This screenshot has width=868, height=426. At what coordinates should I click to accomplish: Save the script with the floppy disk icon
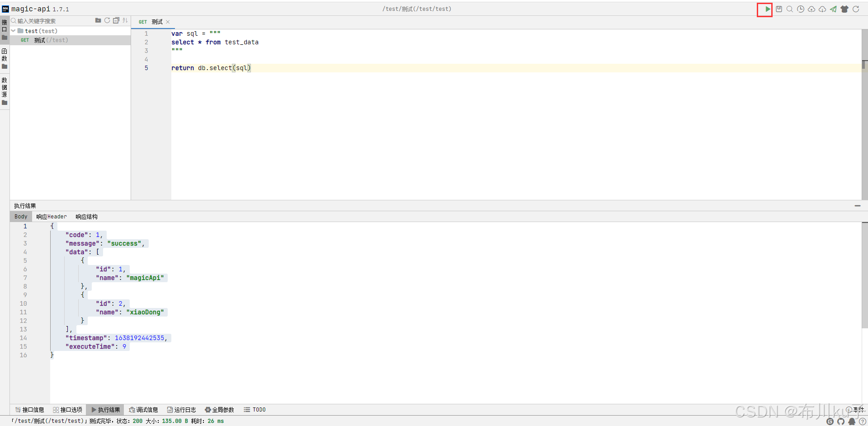point(779,9)
